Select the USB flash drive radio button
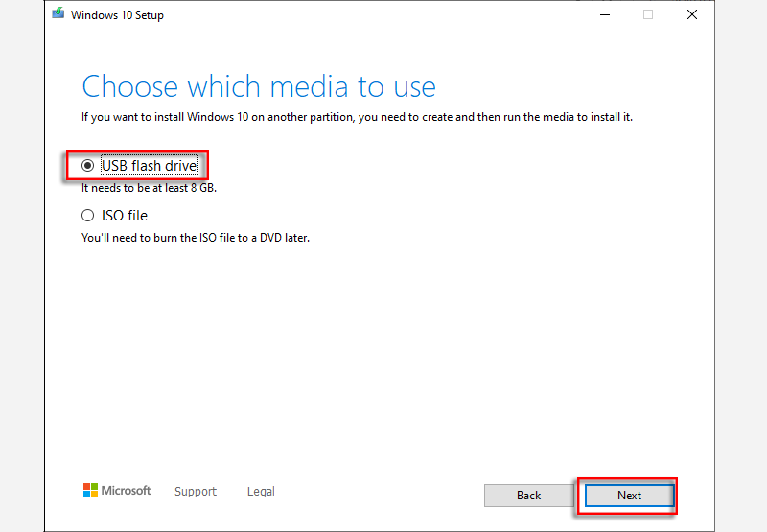This screenshot has width=767, height=532. click(x=88, y=166)
